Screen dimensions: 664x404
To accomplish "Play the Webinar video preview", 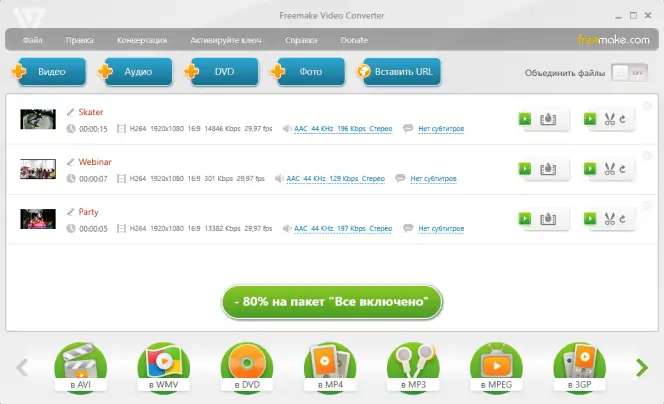I will tap(525, 169).
